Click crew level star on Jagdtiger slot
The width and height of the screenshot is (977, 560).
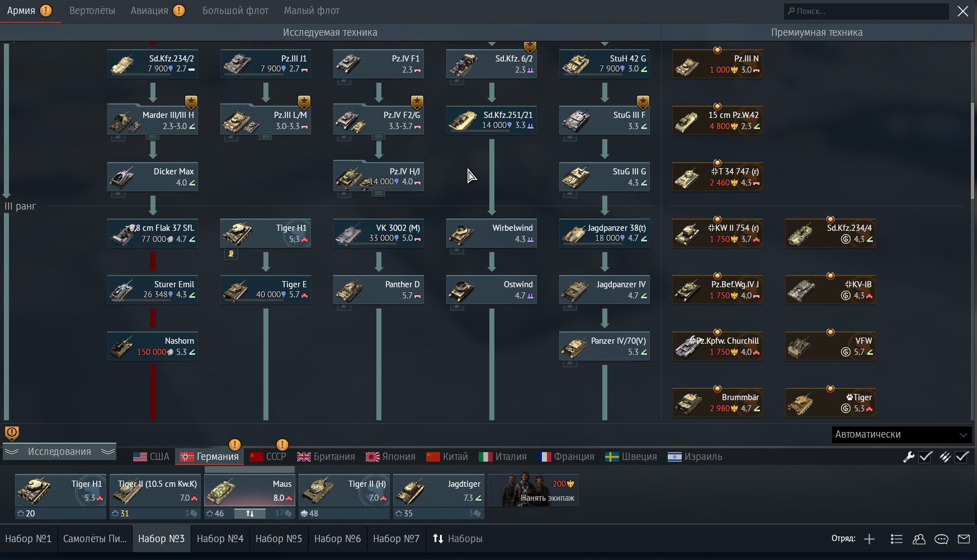pos(399,513)
